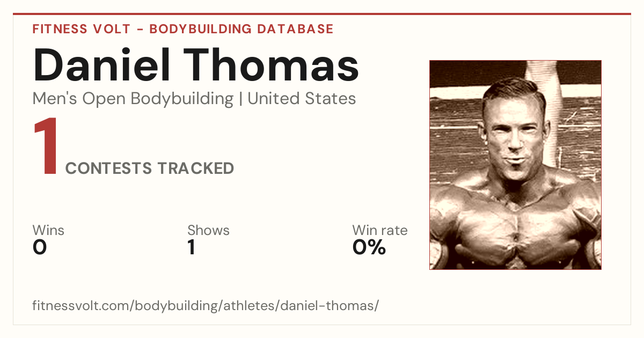Viewport: 644px width, 338px height.
Task: Click the Wins value 0
Action: pos(40,247)
